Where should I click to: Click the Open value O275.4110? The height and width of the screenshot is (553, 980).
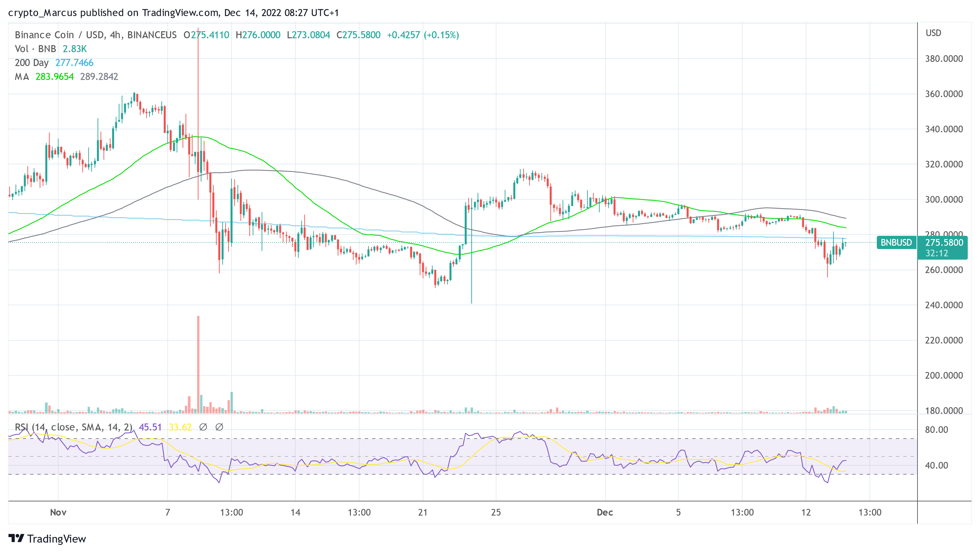(x=206, y=35)
